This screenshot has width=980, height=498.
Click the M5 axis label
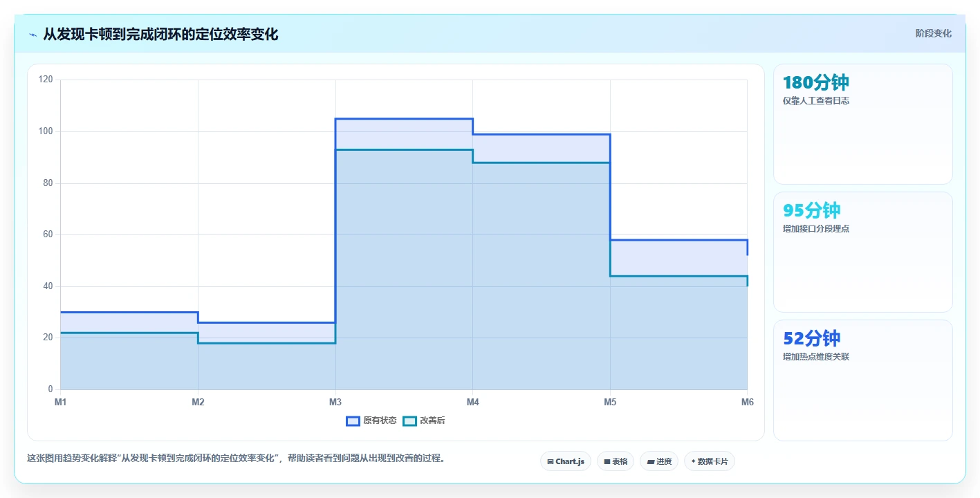[x=610, y=402]
